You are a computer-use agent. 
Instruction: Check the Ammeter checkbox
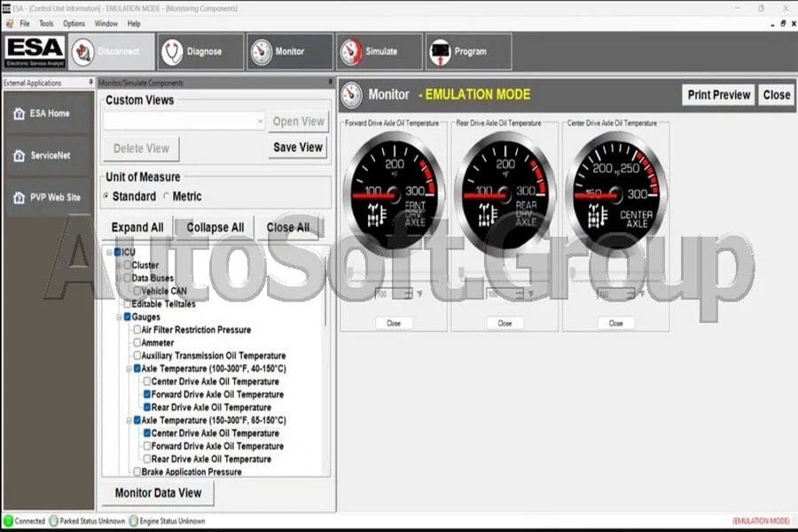click(137, 342)
